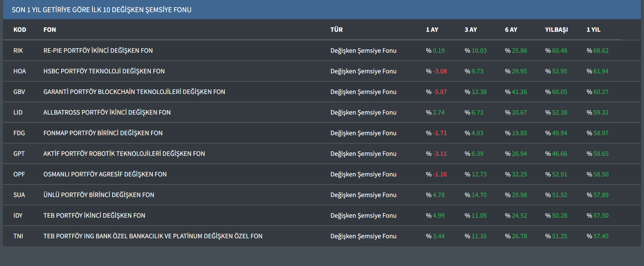Click the RIK fund code
Viewport: 644px width, 266px height.
click(18, 51)
